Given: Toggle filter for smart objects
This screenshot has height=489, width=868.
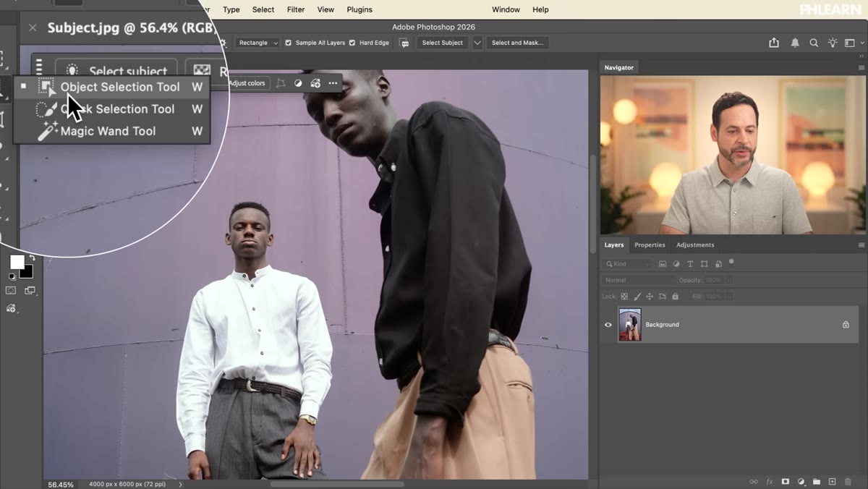Looking at the screenshot, I should coord(718,264).
